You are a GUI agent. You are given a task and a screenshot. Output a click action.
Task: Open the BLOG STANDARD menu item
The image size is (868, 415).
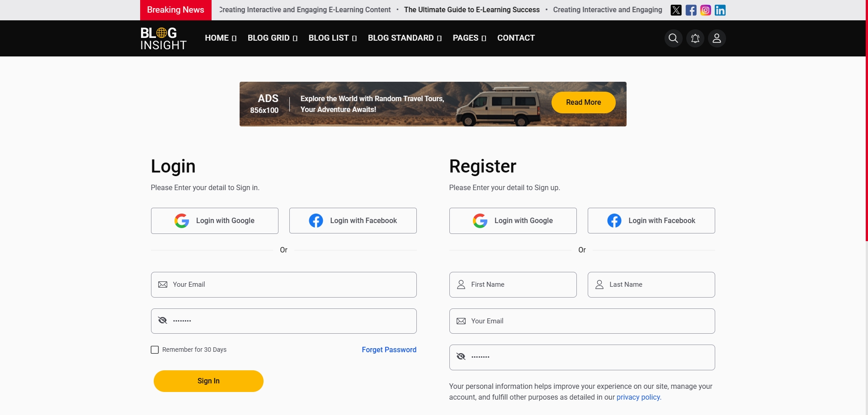pyautogui.click(x=405, y=38)
